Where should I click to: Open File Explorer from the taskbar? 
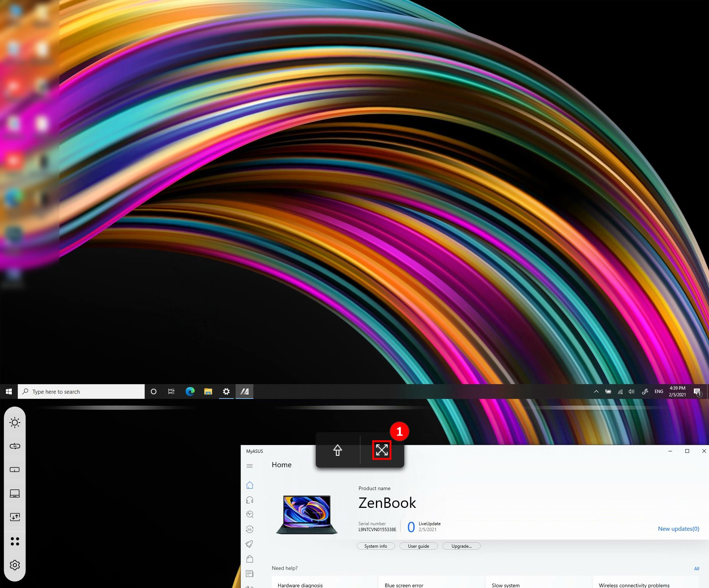(208, 392)
